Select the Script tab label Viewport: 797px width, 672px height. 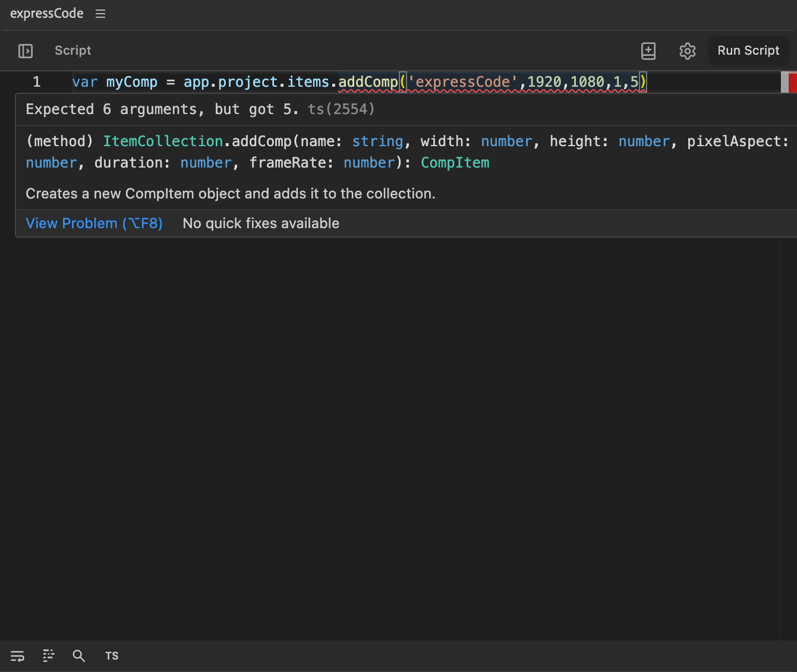[x=73, y=51]
